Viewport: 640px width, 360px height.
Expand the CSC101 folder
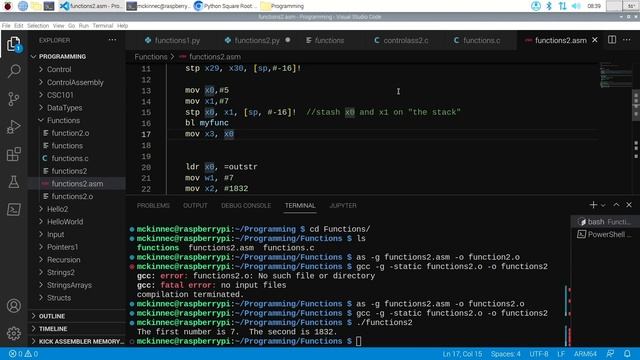pyautogui.click(x=60, y=95)
